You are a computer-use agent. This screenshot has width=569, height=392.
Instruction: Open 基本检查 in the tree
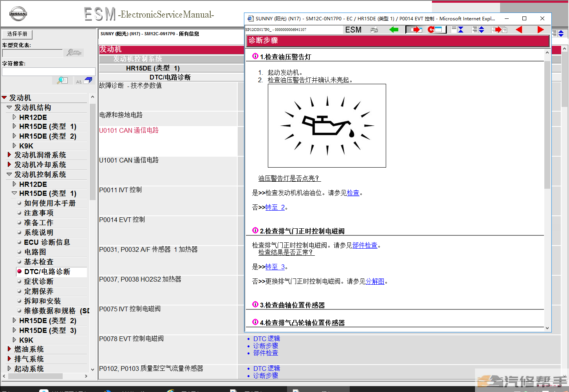coord(39,262)
